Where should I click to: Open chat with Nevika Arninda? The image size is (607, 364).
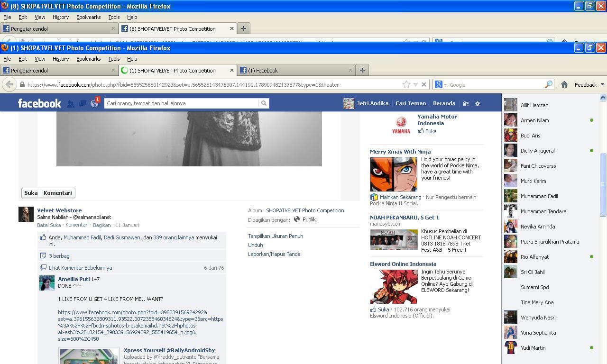(549, 227)
